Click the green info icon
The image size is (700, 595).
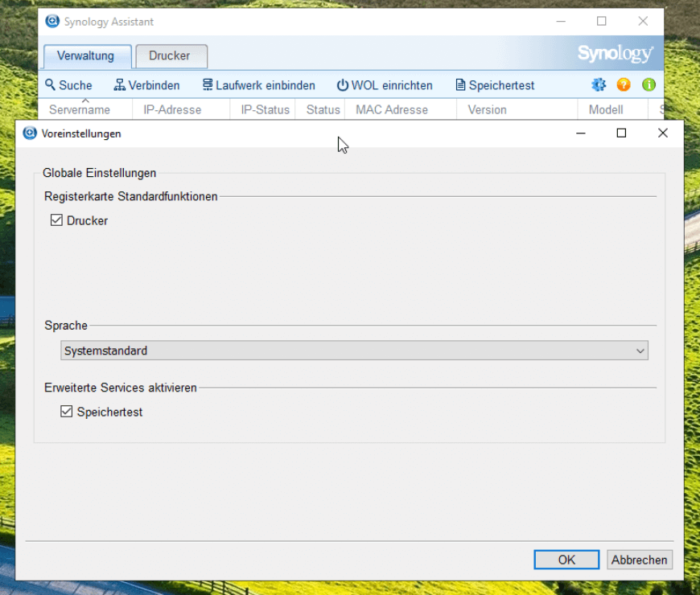tap(649, 84)
